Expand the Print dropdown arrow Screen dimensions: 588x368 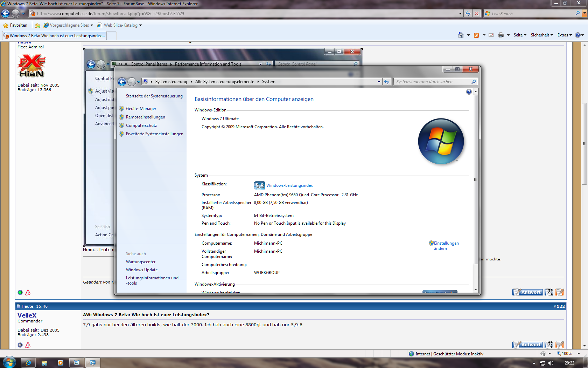(508, 35)
